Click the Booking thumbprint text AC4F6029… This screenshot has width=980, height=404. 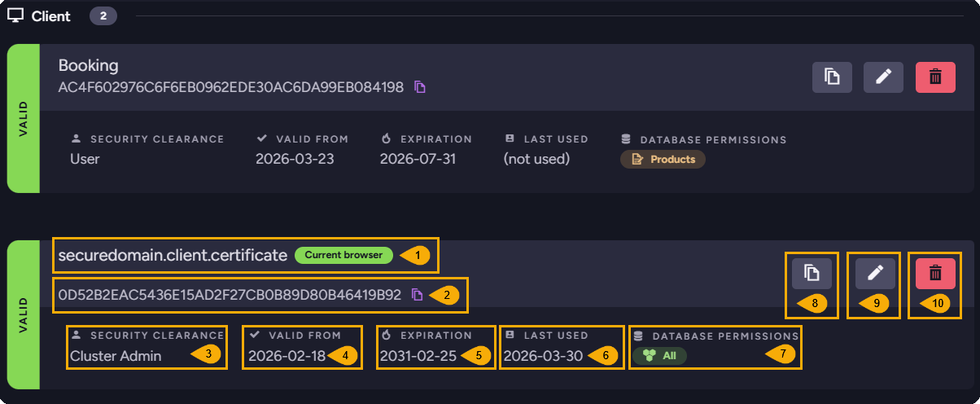[x=230, y=87]
